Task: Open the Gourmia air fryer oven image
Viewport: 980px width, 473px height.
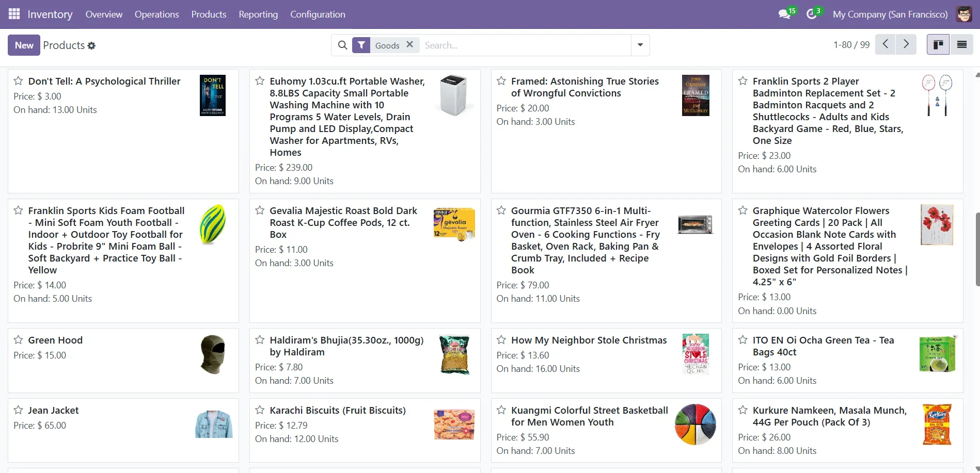Action: point(695,224)
